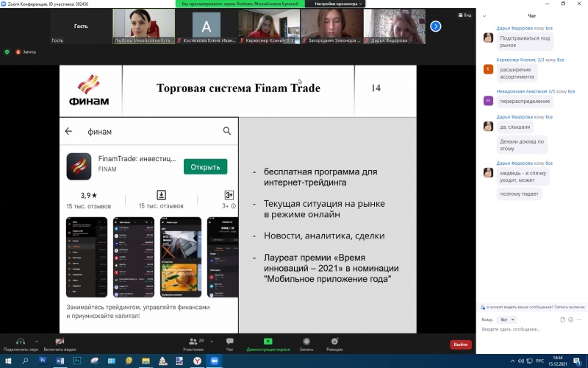Switch input language via РУС indicator

tap(540, 361)
